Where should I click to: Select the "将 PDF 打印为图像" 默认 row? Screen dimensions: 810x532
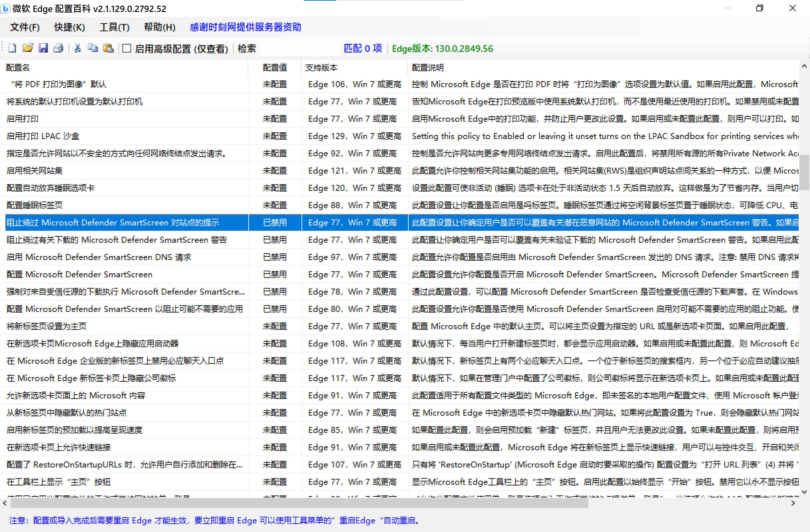tap(399, 84)
